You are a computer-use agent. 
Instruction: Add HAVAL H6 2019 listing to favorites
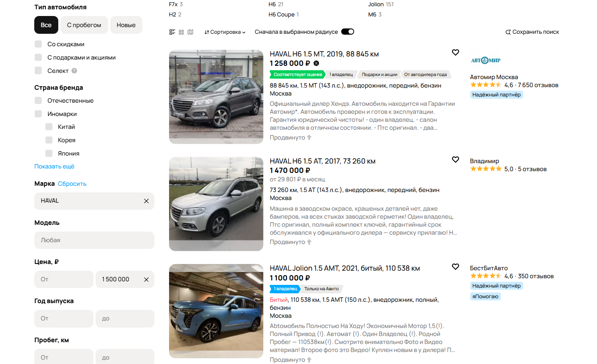pos(455,52)
